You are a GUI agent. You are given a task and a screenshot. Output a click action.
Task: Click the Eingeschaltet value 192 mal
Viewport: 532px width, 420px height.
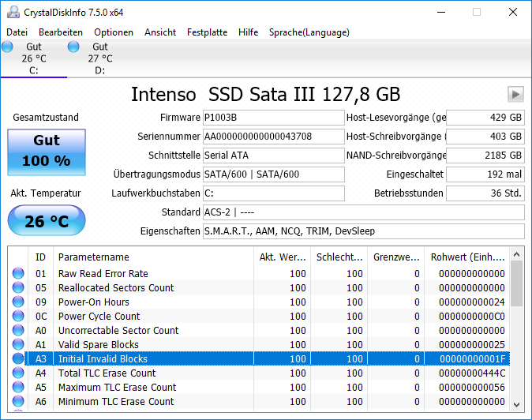[485, 174]
